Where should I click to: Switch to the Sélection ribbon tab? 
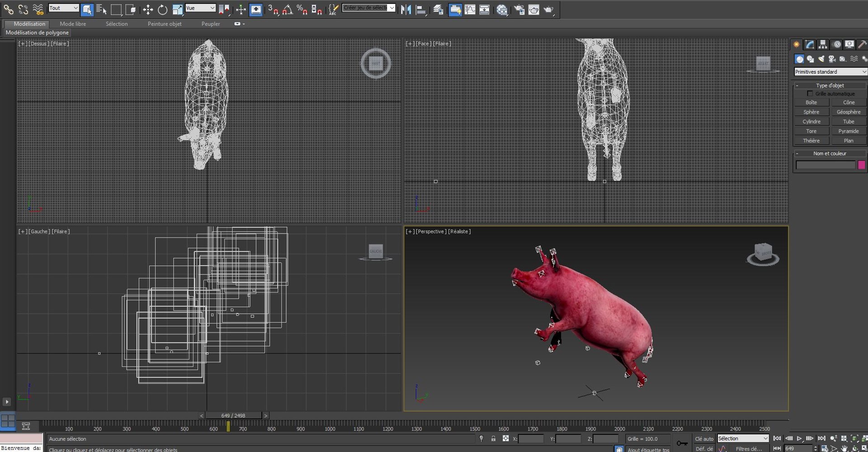117,24
